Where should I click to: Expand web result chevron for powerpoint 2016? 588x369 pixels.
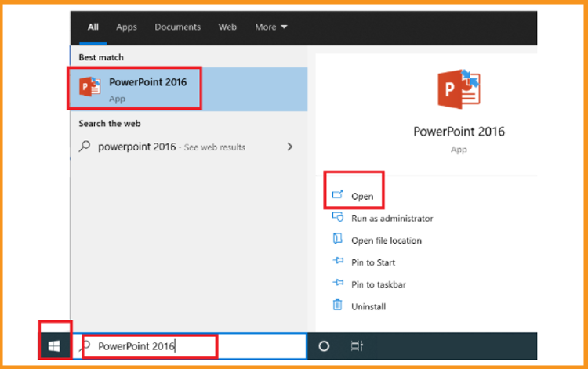tap(290, 147)
